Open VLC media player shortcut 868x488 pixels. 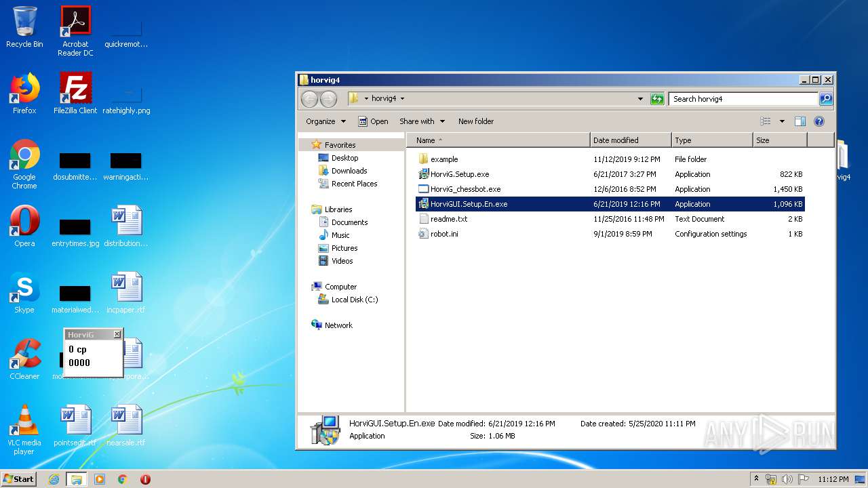pos(24,430)
